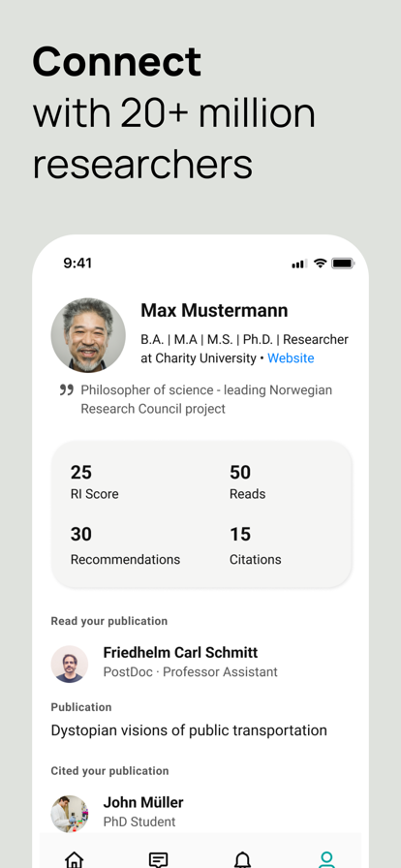Screen dimensions: 401x868
Task: Open John Müller's avatar photo
Action: (69, 814)
